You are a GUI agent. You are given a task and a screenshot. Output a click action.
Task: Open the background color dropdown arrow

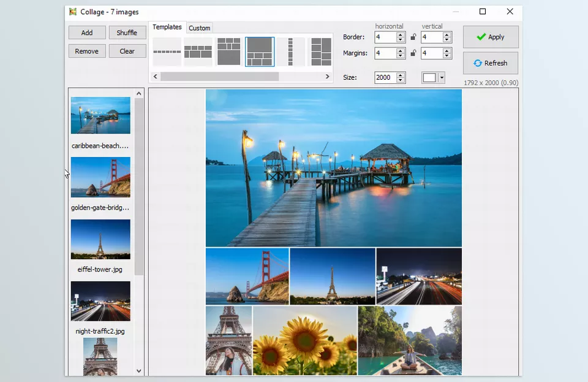tap(441, 78)
